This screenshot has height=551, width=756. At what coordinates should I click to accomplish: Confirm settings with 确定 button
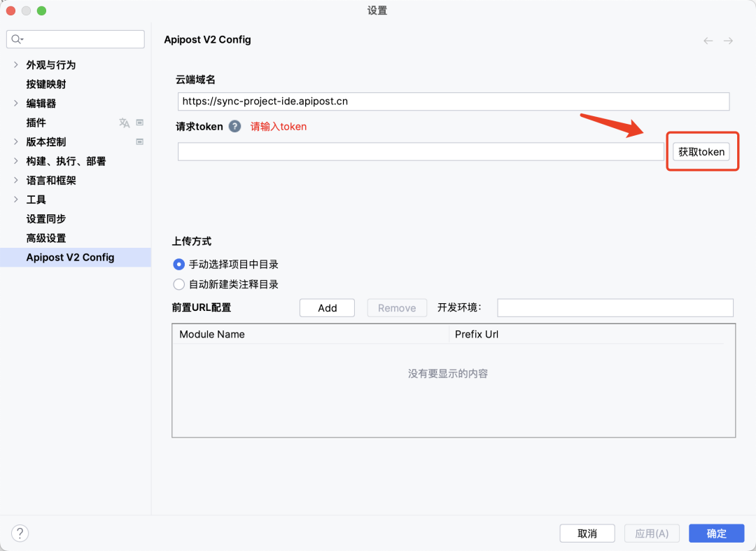pos(717,533)
